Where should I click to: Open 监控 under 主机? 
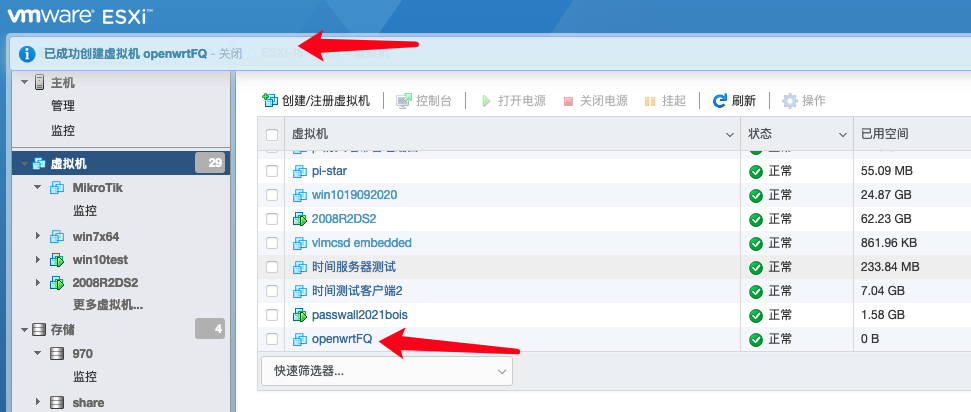[x=63, y=131]
